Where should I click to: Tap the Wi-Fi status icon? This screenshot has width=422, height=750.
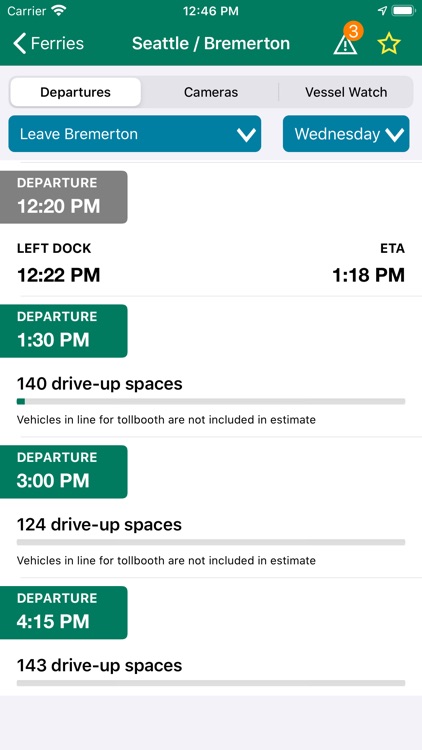tap(59, 11)
